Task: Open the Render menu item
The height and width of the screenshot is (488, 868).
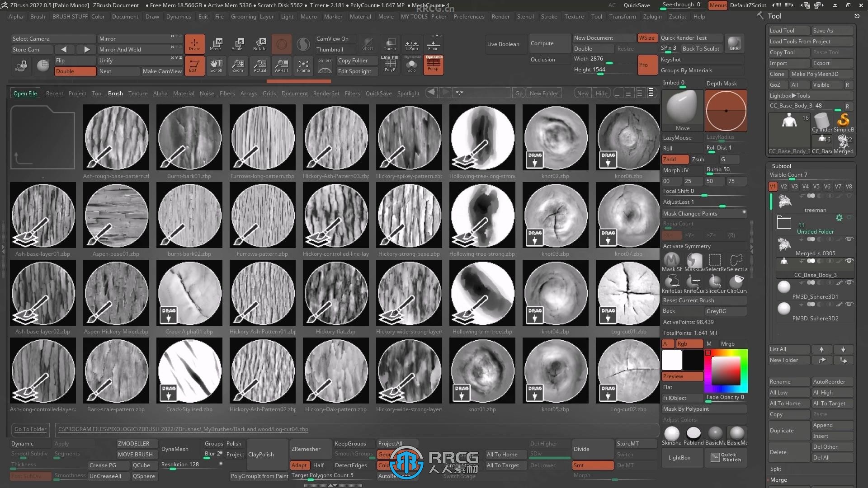Action: [x=500, y=16]
